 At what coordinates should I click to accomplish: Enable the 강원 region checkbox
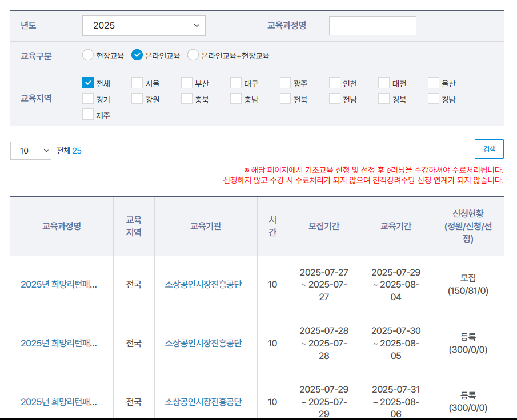137,98
